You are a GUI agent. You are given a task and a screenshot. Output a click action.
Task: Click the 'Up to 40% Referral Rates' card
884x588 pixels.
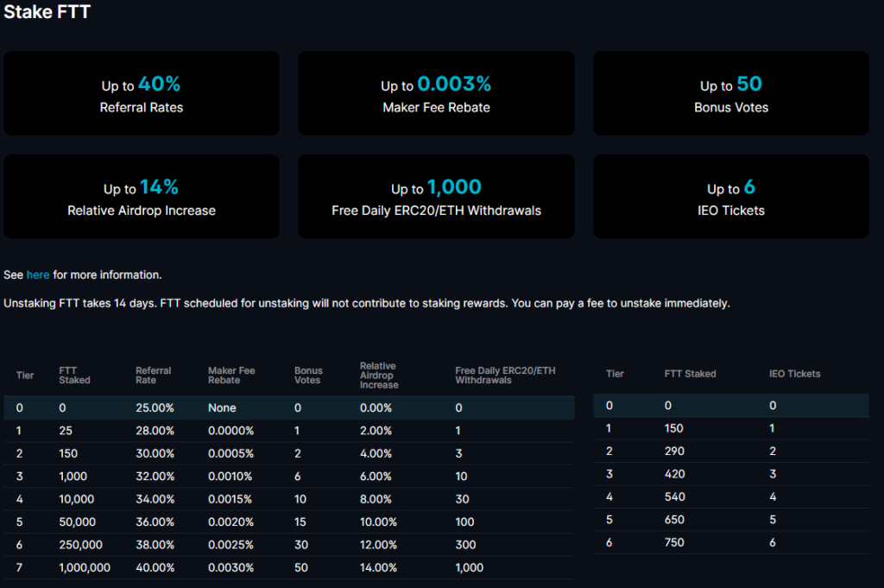[x=142, y=93]
